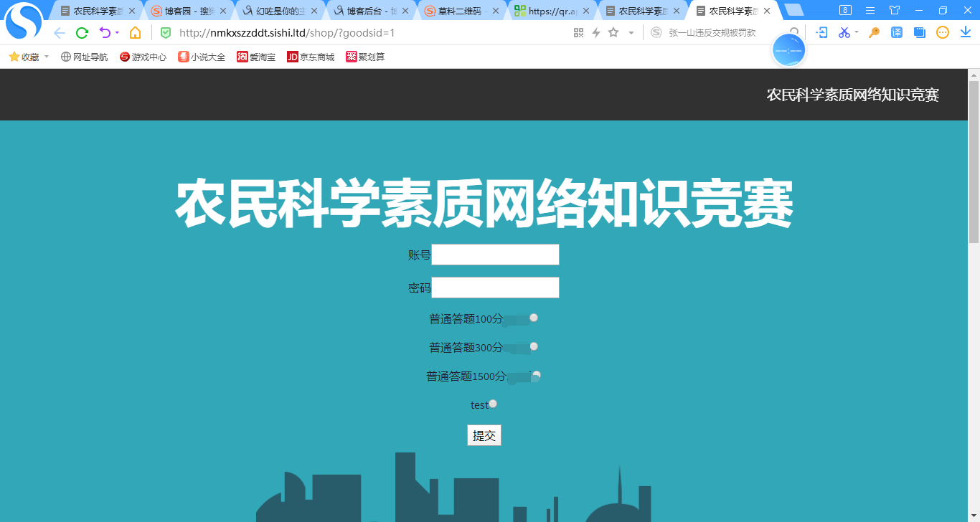Screen dimensions: 980x522
Task: Open the QR code icon in the address bar
Action: tap(578, 32)
